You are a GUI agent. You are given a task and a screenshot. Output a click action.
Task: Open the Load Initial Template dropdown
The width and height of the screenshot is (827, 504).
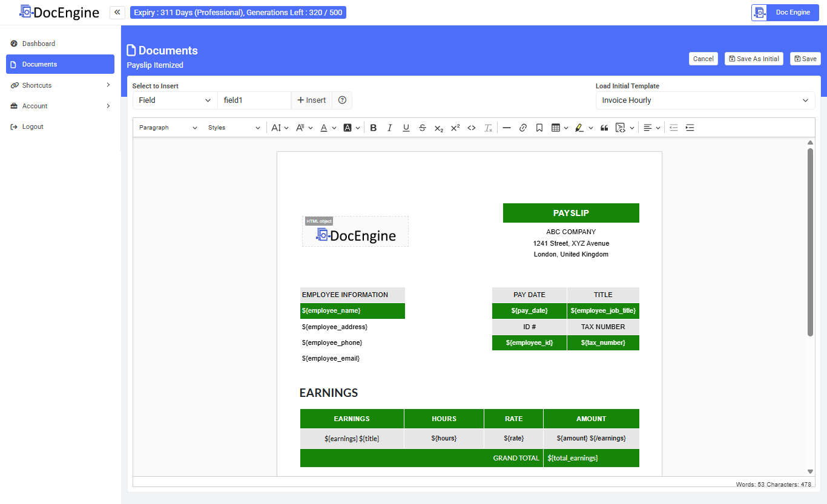705,100
